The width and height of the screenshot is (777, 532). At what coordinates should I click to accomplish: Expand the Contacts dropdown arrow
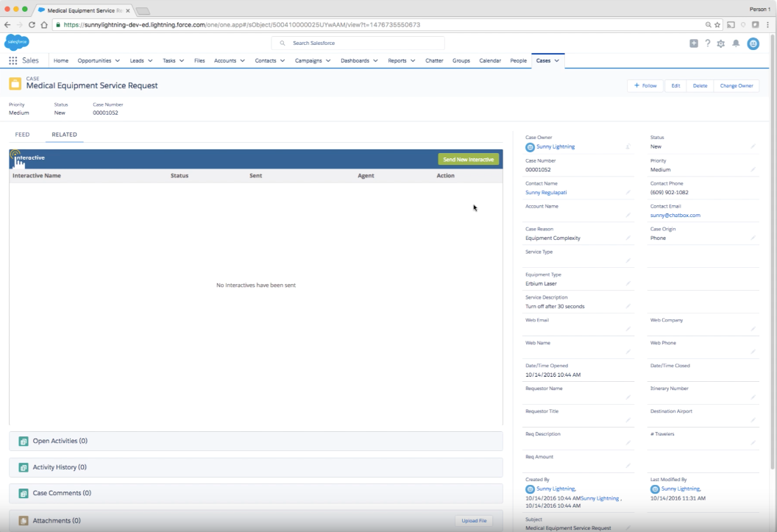point(283,61)
